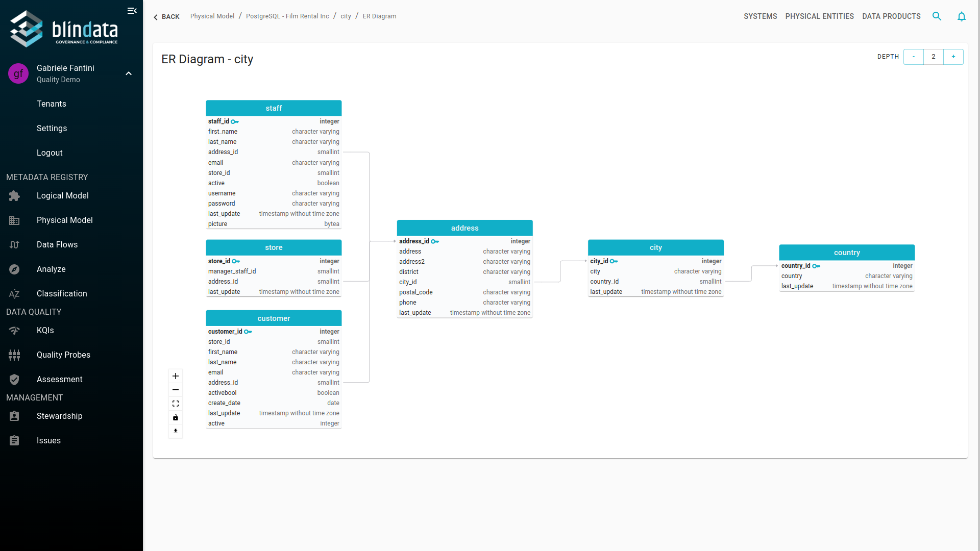Screen dimensions: 980x551
Task: Click the Quality Probes icon in sidebar
Action: [14, 355]
